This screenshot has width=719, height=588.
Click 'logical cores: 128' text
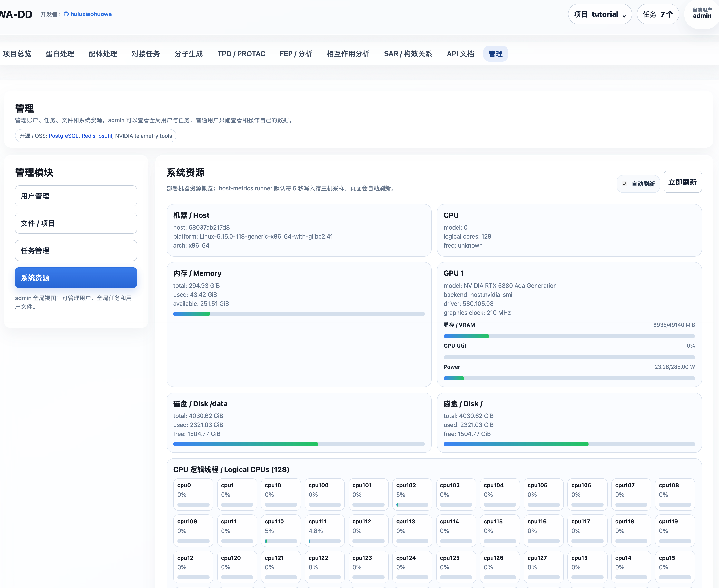coord(467,236)
